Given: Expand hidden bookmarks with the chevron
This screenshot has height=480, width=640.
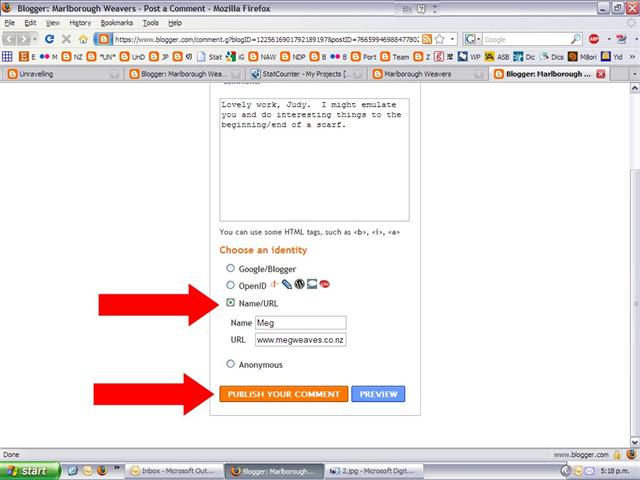Looking at the screenshot, I should click(x=633, y=57).
